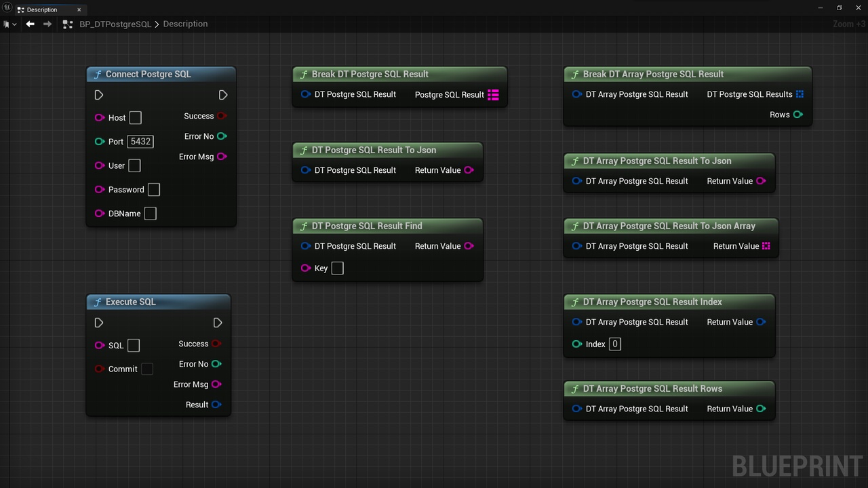Click Return Value pin on DT Array Postgre SQL Result To Json
The width and height of the screenshot is (868, 488).
[x=761, y=181]
